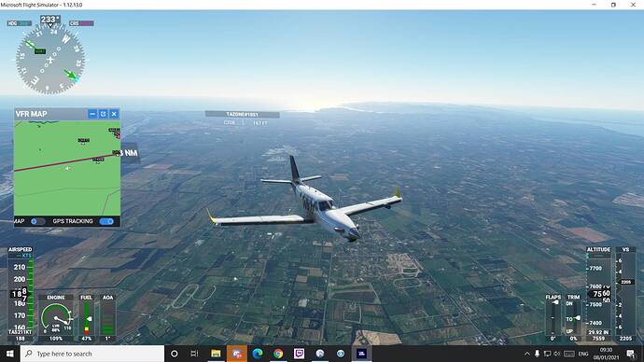Close the VFR MAP panel

[114, 114]
